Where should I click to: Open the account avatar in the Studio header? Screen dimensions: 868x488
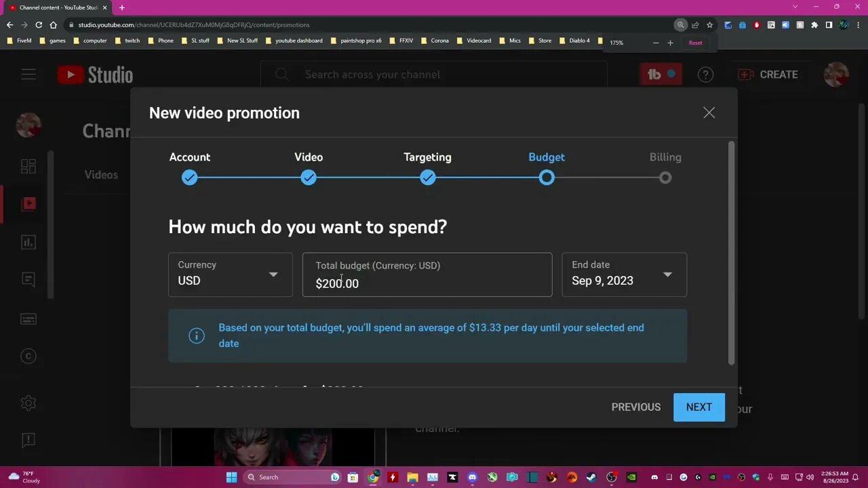pyautogui.click(x=836, y=75)
